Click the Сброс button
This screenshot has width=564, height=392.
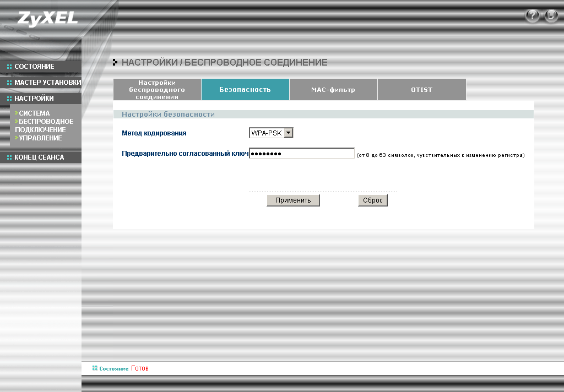click(x=373, y=200)
